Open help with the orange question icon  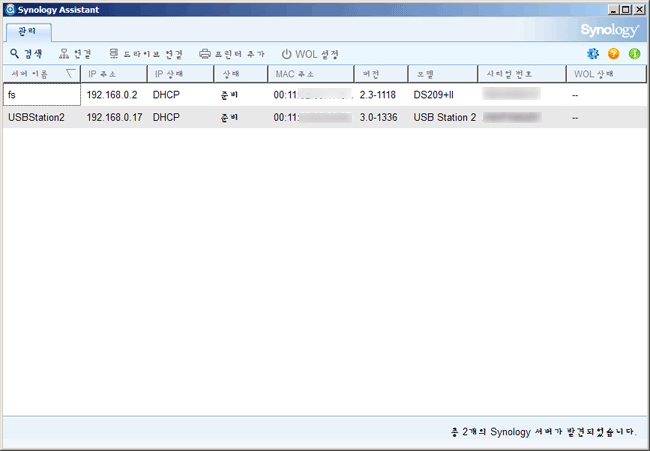coord(614,54)
